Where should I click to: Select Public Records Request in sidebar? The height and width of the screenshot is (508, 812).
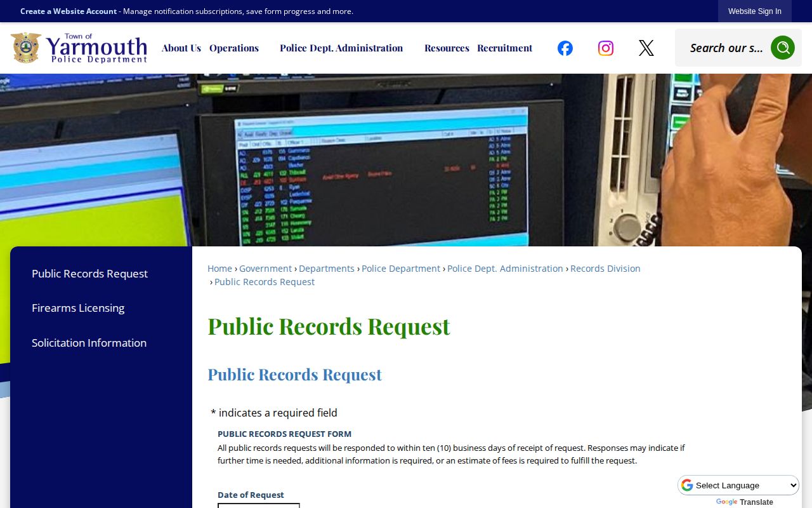point(89,274)
